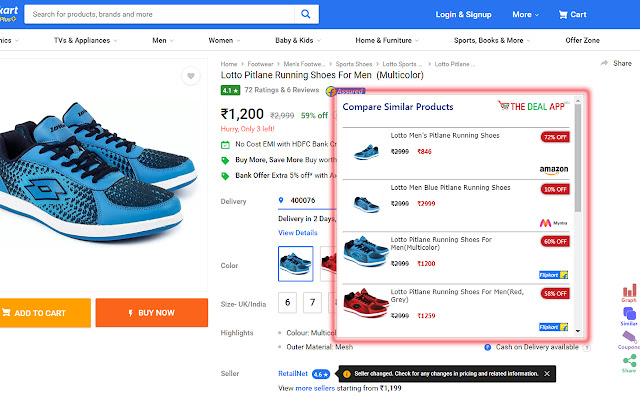Click the BUY NOW button

pyautogui.click(x=151, y=313)
